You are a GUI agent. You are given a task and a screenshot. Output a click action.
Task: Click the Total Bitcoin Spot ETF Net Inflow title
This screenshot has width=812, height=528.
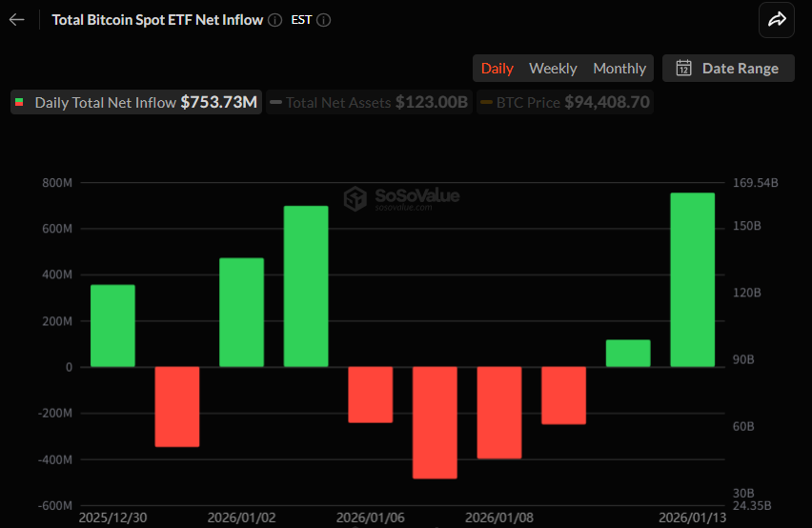coord(157,20)
